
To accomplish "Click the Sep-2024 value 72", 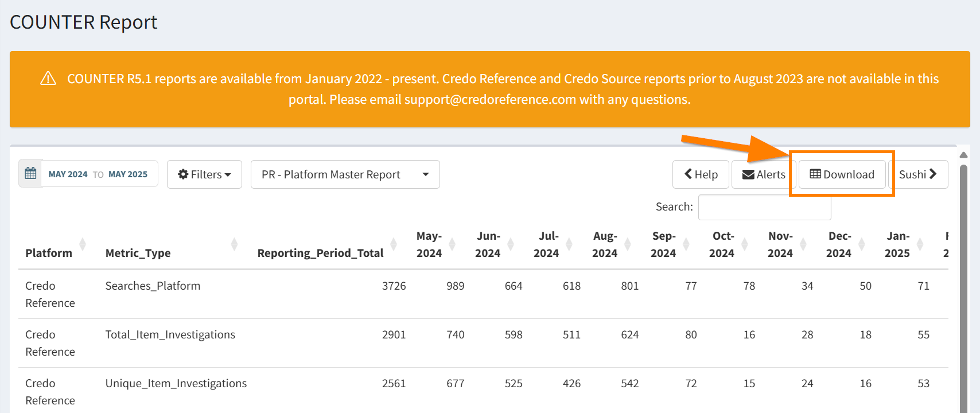I will 691,383.
